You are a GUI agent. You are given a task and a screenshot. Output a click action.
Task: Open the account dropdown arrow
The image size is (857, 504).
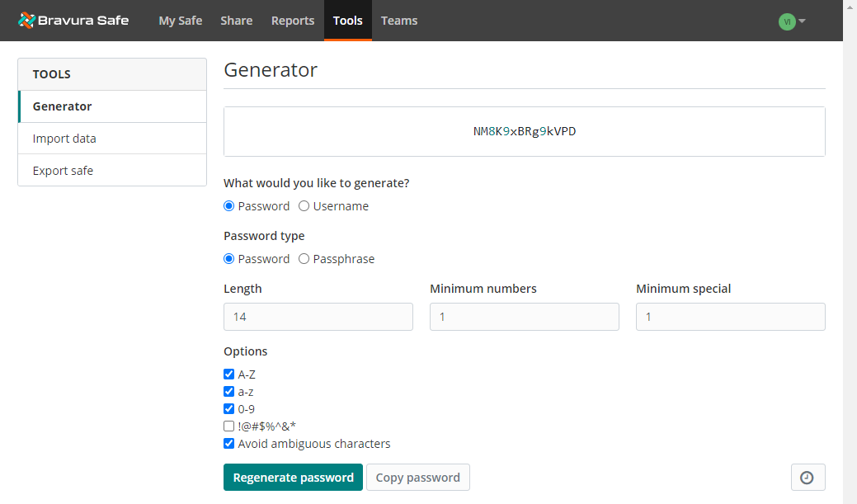click(800, 21)
